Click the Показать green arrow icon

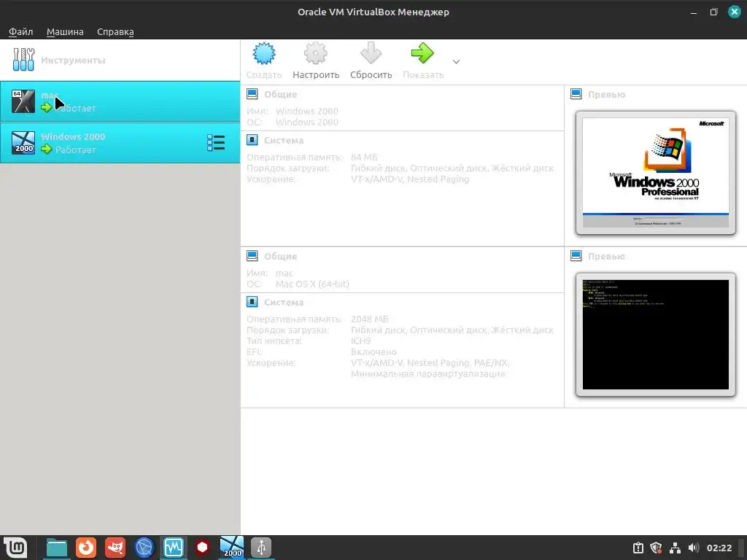click(x=422, y=52)
